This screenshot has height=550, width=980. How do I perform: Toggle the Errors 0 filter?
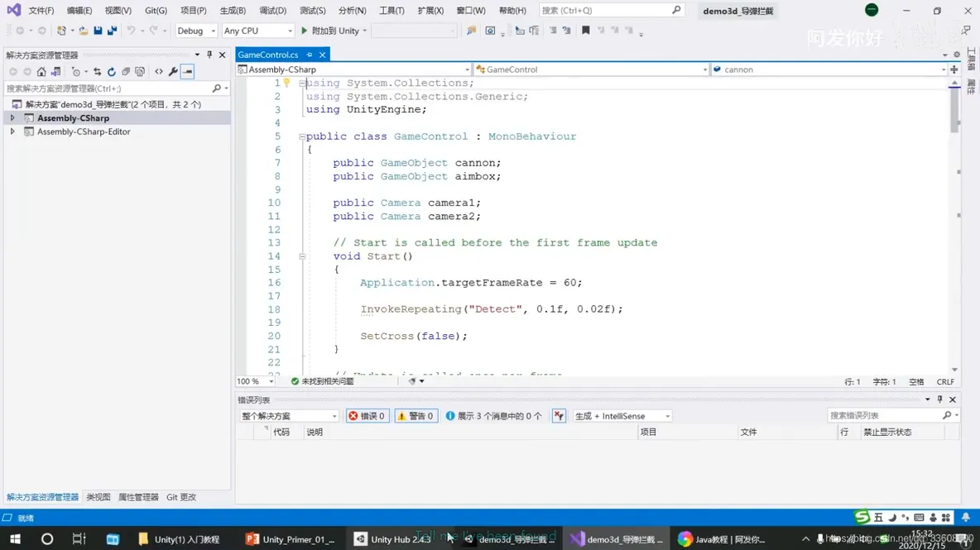pyautogui.click(x=367, y=416)
